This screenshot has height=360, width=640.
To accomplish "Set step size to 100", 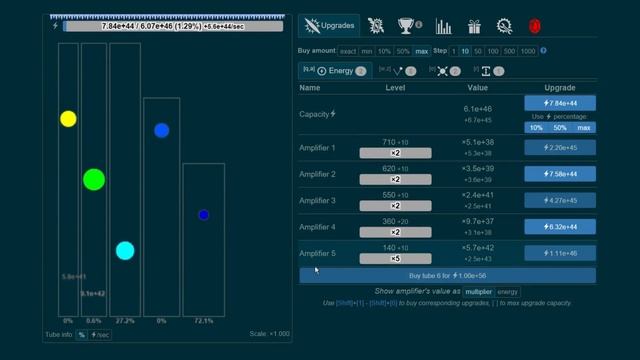I will point(493,51).
